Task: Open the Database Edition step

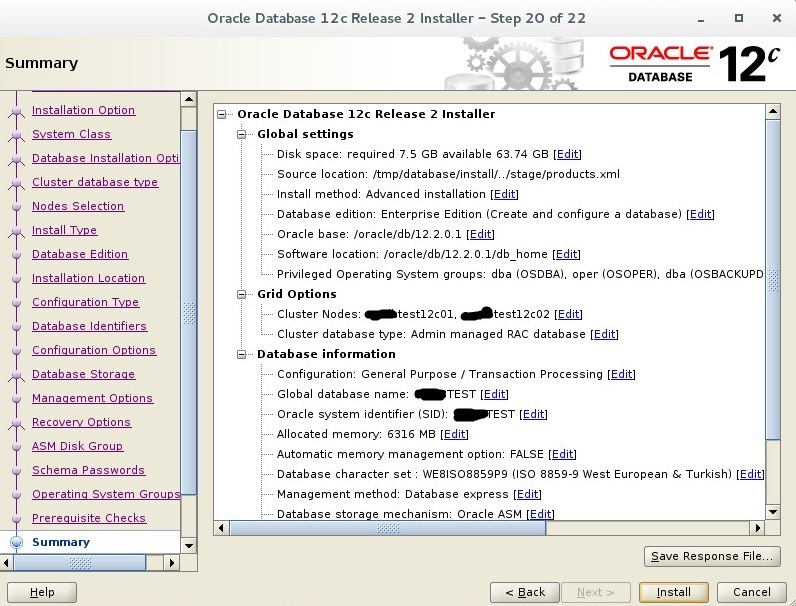Action: pos(80,254)
